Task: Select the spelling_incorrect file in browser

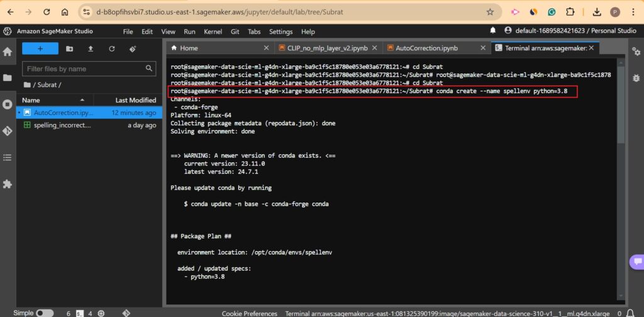Action: [x=62, y=125]
